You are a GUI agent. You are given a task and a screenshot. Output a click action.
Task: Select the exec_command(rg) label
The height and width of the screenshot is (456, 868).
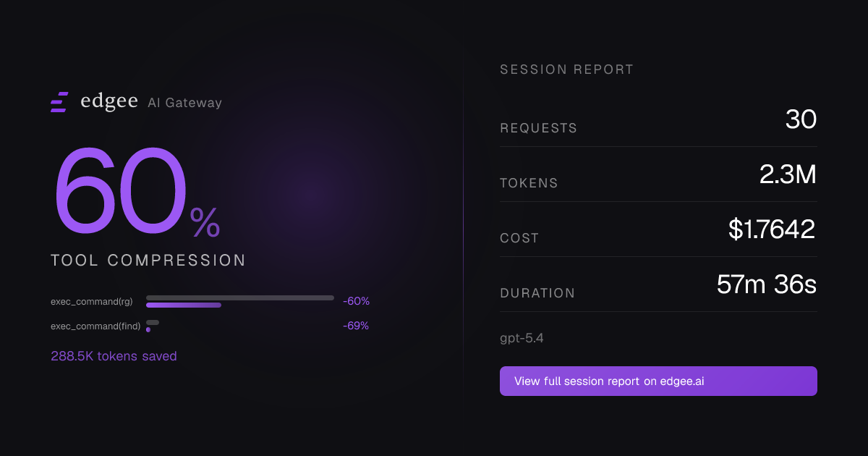pos(90,301)
